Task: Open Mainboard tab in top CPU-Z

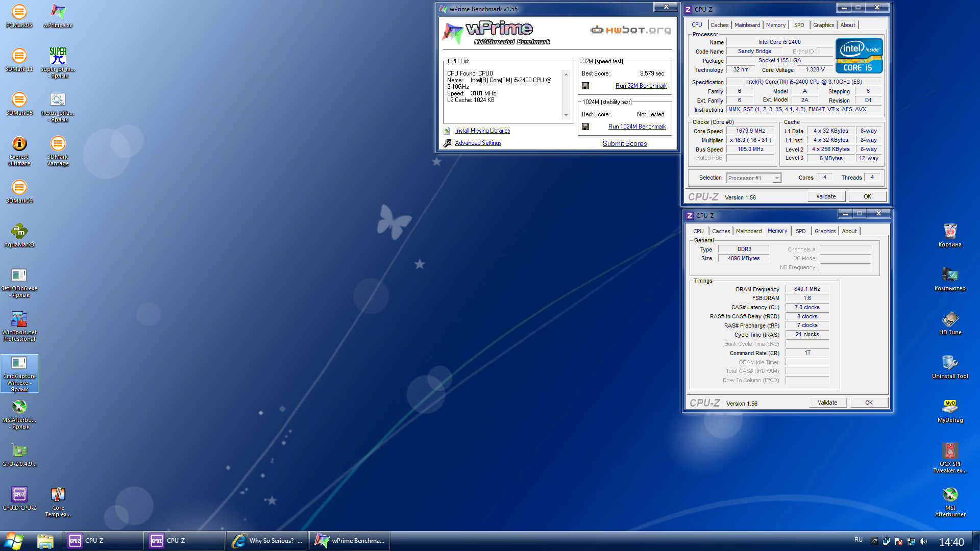Action: 747,25
